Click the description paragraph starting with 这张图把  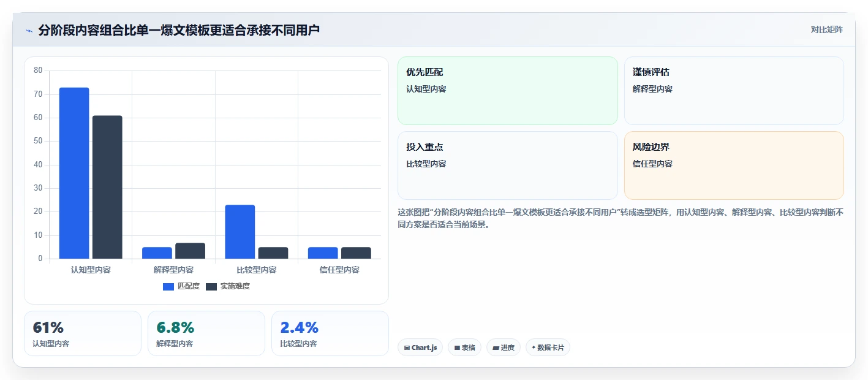click(621, 218)
